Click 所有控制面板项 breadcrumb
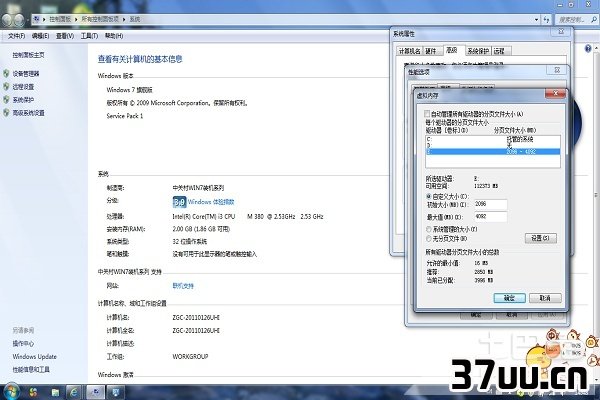600x400 pixels. tap(100, 19)
